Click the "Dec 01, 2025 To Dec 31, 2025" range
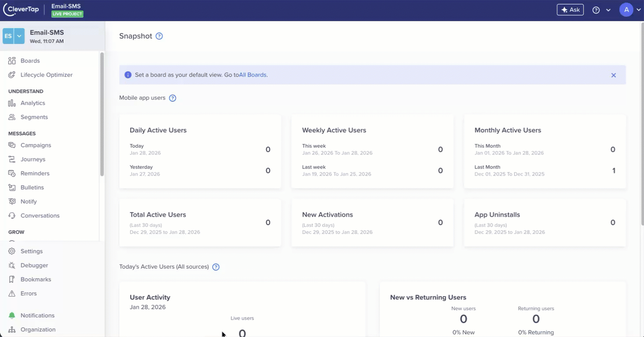The height and width of the screenshot is (337, 644). coord(509,174)
